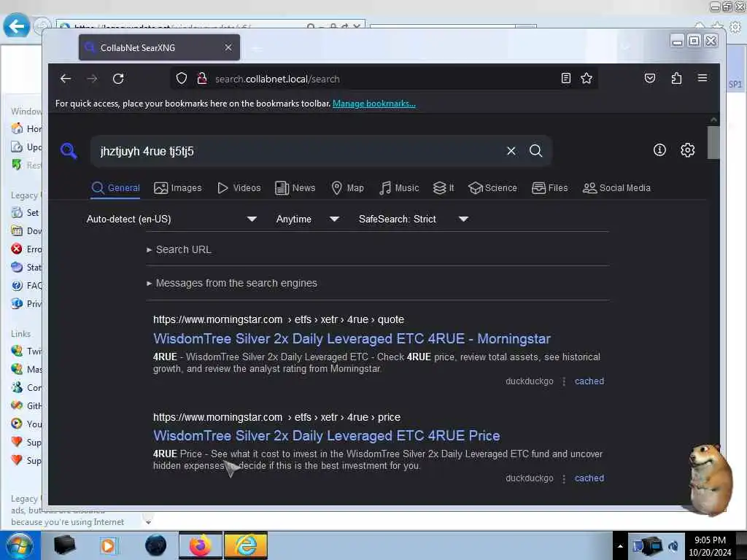Submit search with magnifier button
This screenshot has height=560, width=747.
click(536, 151)
